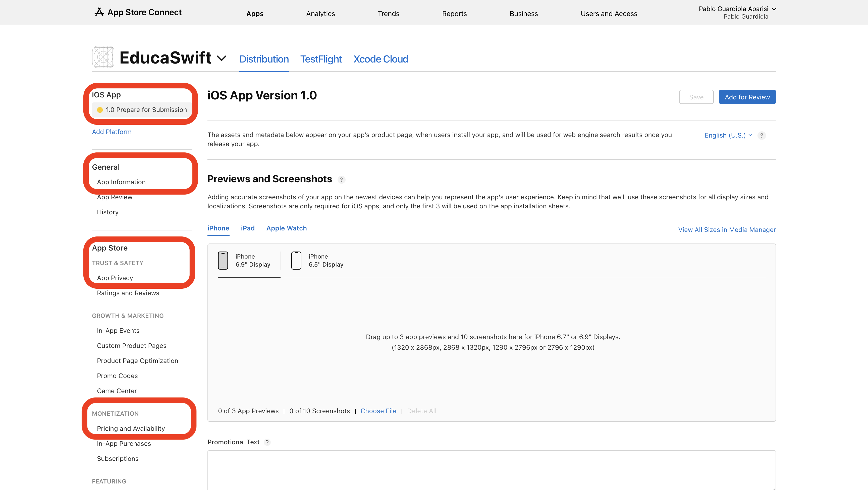Open In-App Purchases in the sidebar
Screen dimensions: 868x490
tap(124, 444)
